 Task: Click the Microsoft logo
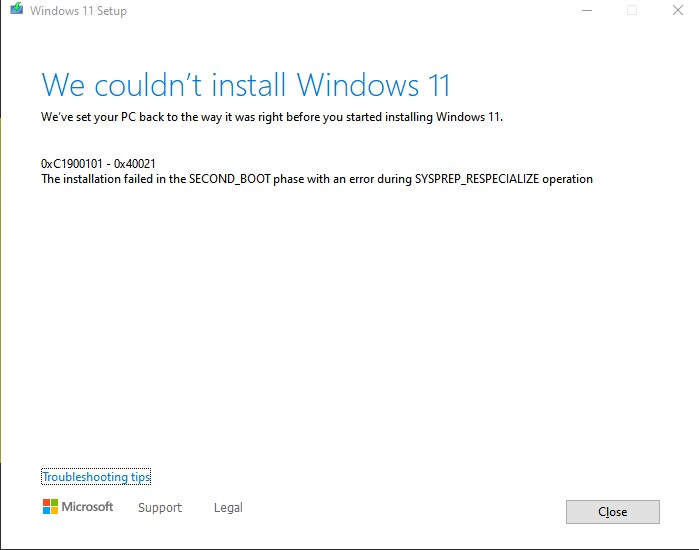pos(78,507)
